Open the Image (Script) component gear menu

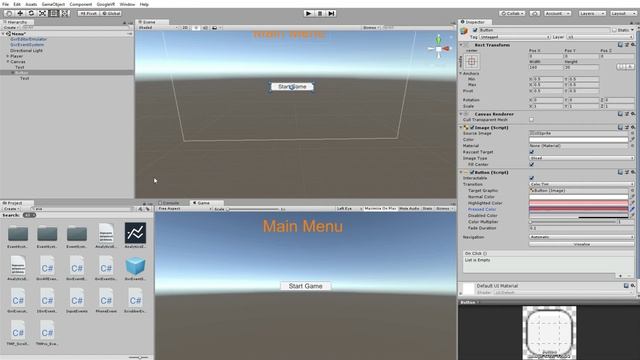(633, 127)
